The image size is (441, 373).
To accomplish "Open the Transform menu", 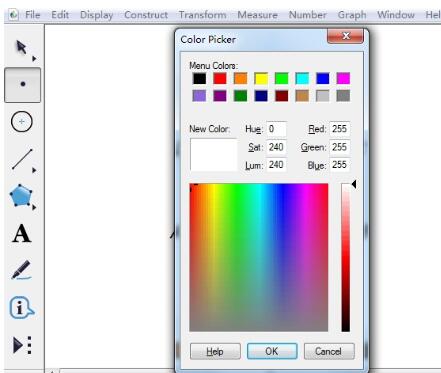I will pyautogui.click(x=203, y=15).
